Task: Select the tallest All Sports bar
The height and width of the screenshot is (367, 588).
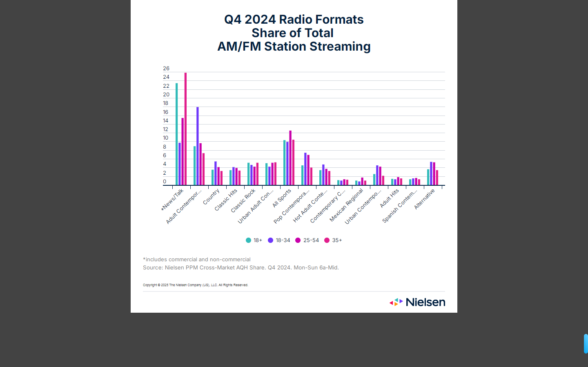Action: pyautogui.click(x=290, y=158)
